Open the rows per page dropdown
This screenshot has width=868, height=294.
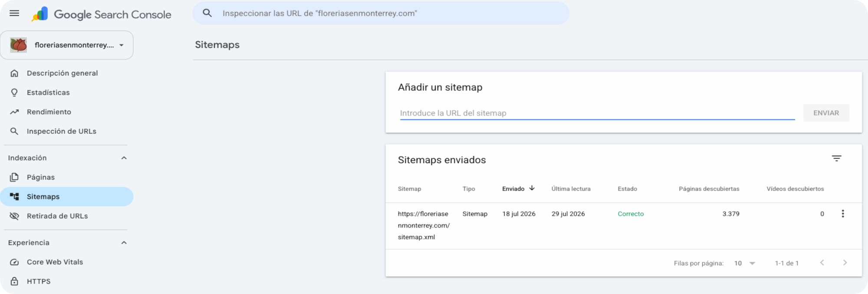tap(745, 263)
